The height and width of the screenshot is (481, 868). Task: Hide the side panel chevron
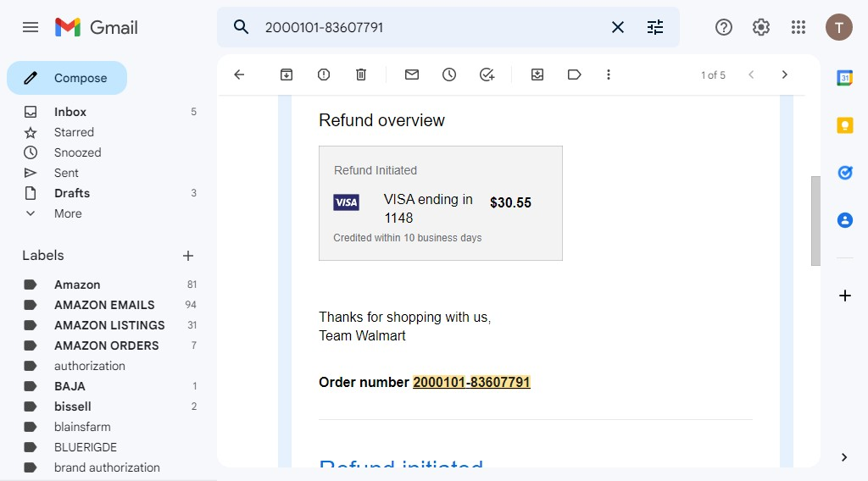pyautogui.click(x=844, y=457)
